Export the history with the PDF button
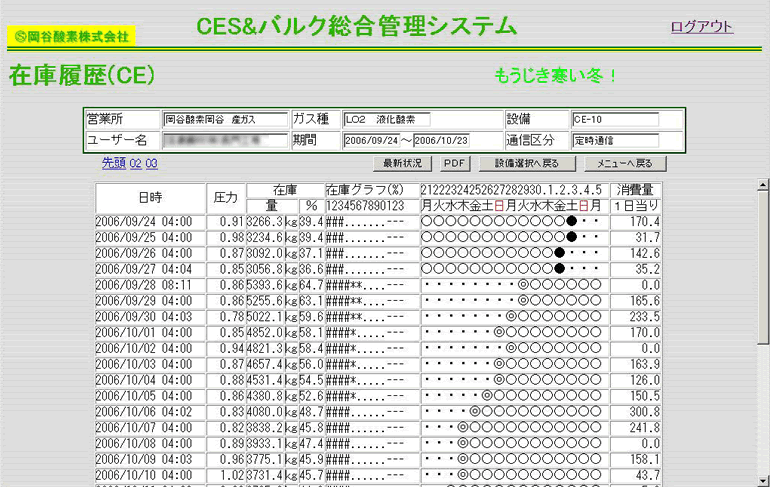The image size is (770, 489). click(x=455, y=163)
